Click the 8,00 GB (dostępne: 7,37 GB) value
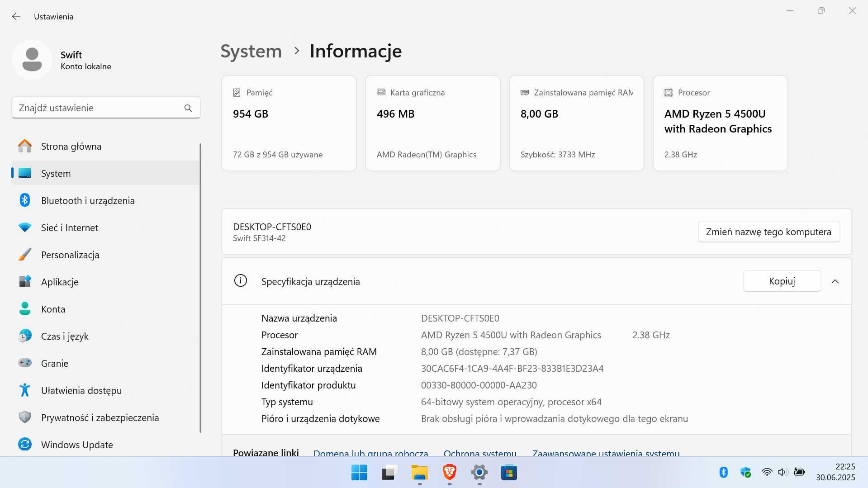 [x=479, y=352]
